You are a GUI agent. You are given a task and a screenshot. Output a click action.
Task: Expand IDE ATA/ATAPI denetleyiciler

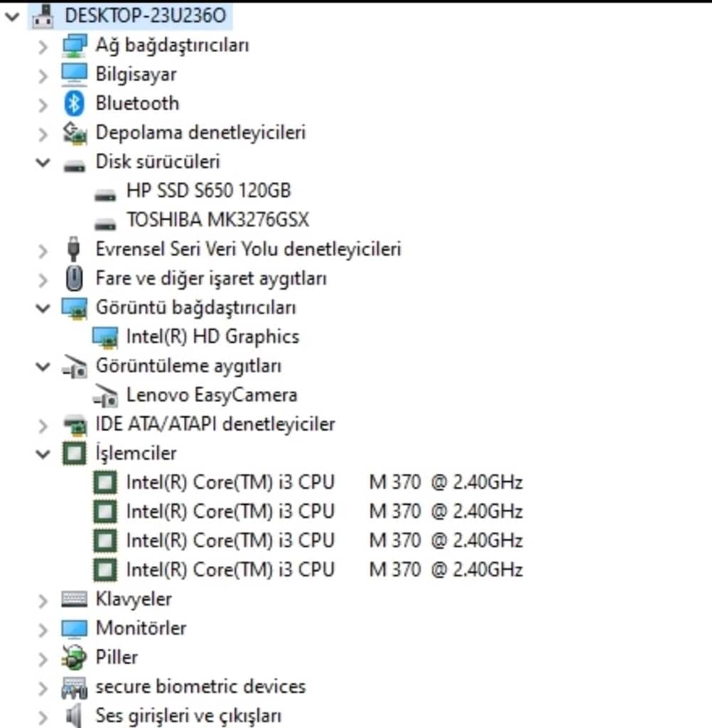point(43,426)
